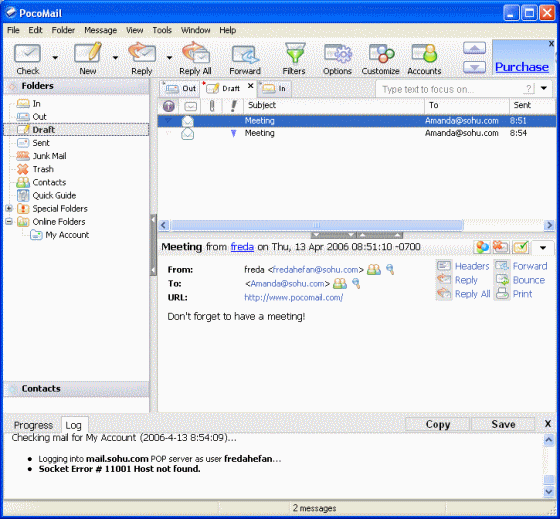
Task: Click the Type text to focus on field
Action: point(450,89)
